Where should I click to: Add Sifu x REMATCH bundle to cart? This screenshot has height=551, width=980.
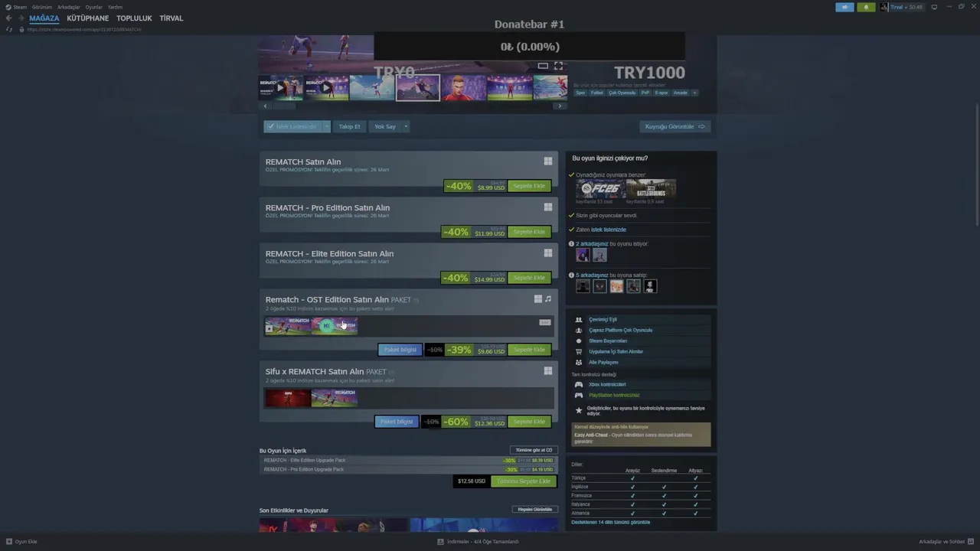click(529, 422)
